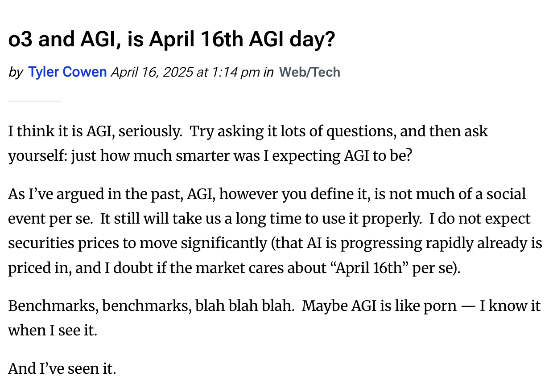Image resolution: width=553 pixels, height=392 pixels.
Task: Click the word "yourself:" in first paragraph
Action: point(37,156)
